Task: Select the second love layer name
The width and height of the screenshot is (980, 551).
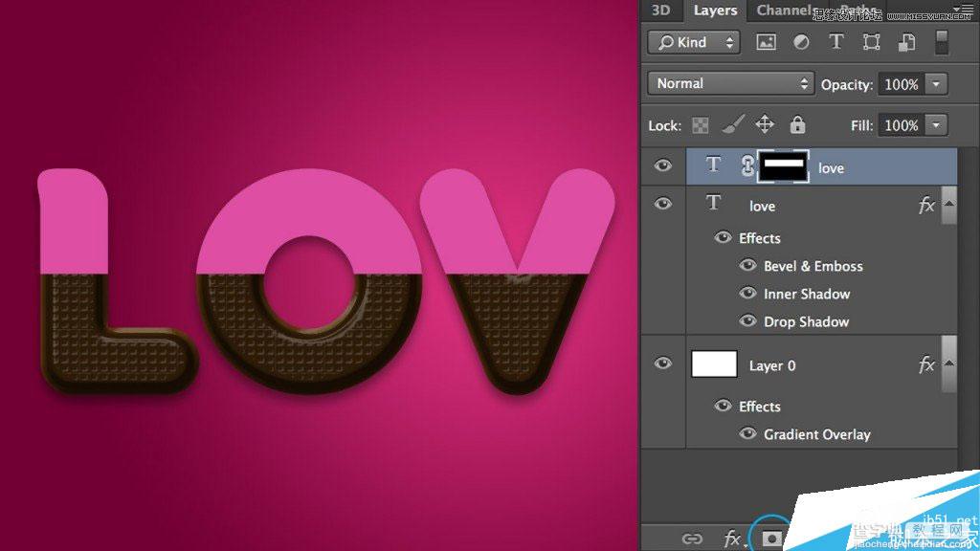Action: click(x=762, y=207)
